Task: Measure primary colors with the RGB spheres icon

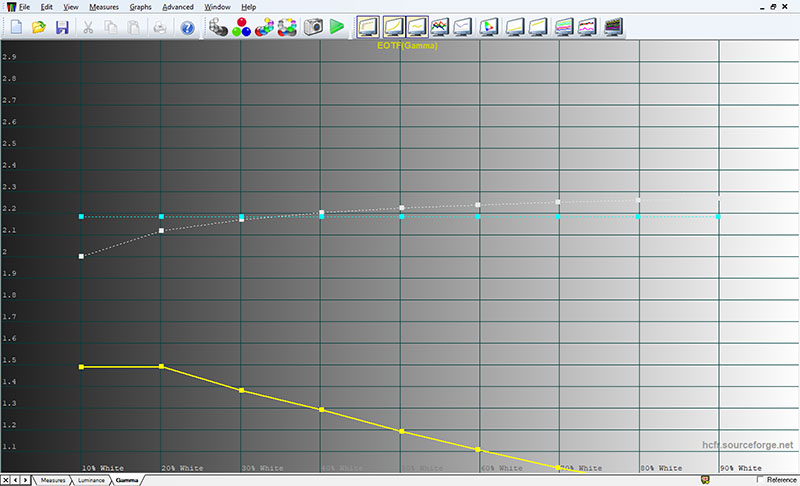Action: point(241,27)
